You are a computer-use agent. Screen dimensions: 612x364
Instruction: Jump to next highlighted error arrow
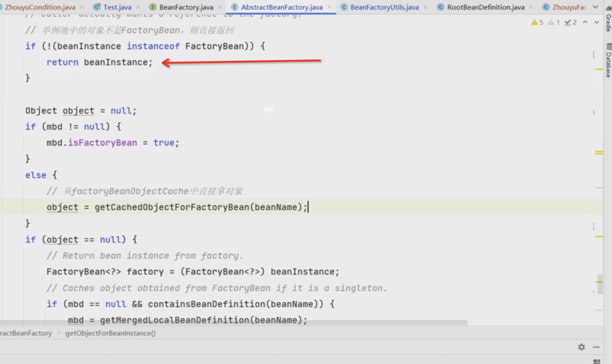point(597,22)
